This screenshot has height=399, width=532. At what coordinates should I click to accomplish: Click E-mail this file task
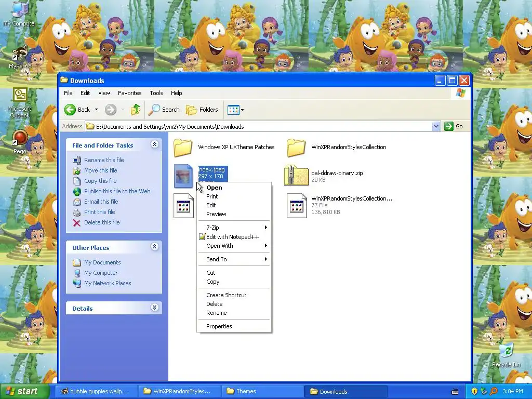pos(101,202)
